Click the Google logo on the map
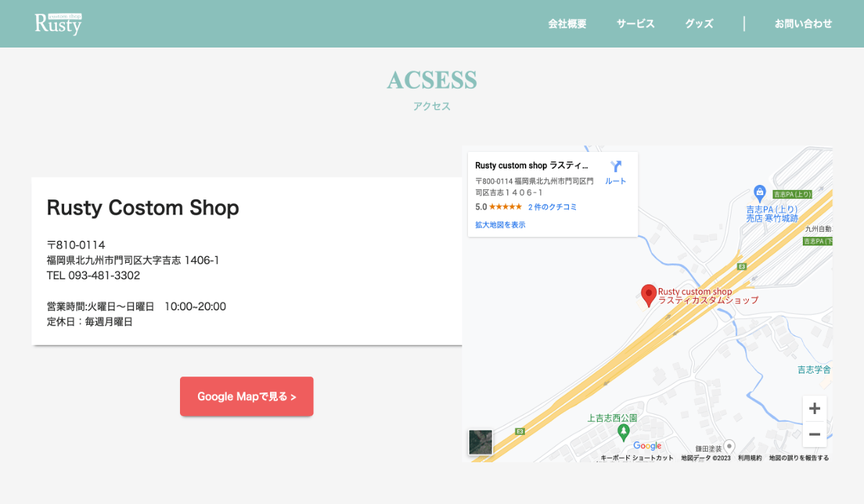The width and height of the screenshot is (864, 504). pyautogui.click(x=647, y=446)
